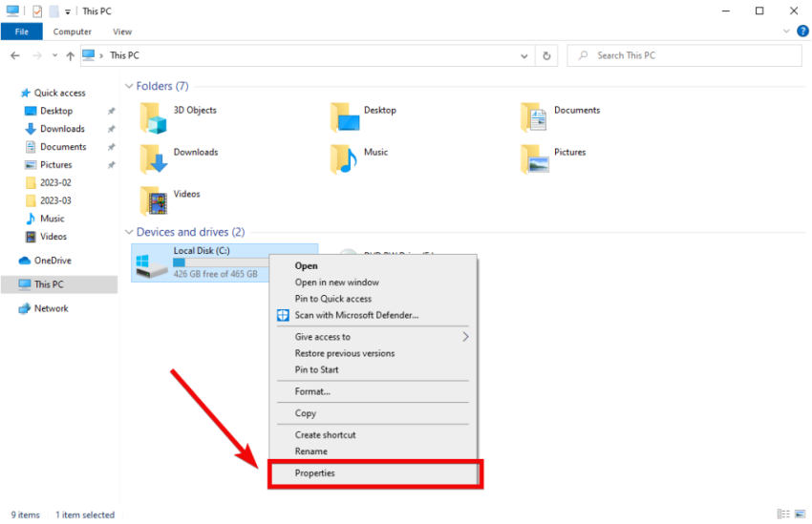The image size is (812, 524).
Task: Open the Videos folder in Folders section
Action: pos(154,200)
